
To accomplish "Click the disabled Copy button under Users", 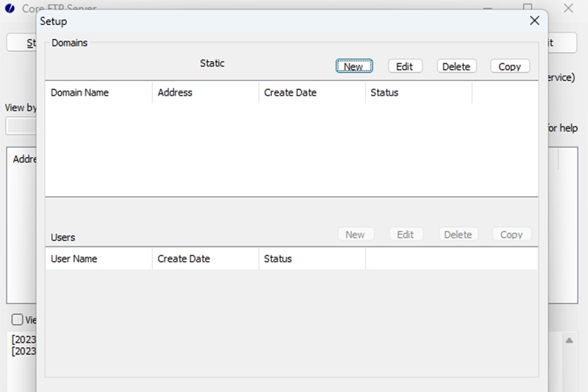I will pos(511,235).
